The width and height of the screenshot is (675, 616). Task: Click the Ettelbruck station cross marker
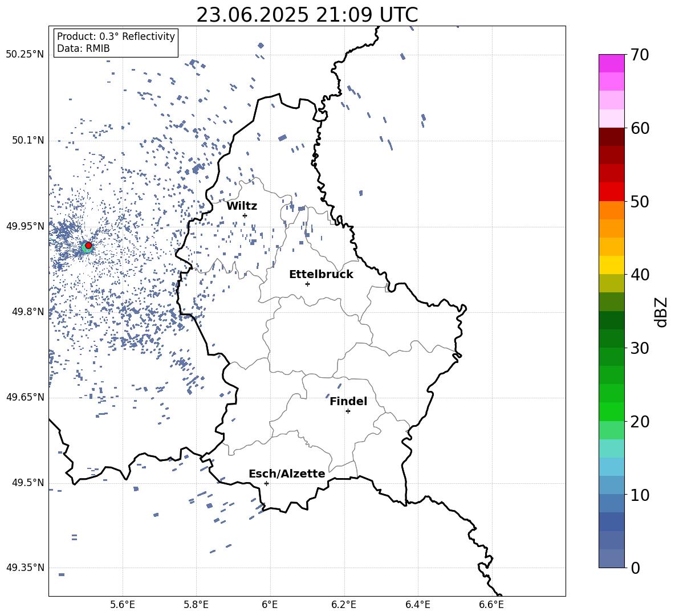[307, 284]
